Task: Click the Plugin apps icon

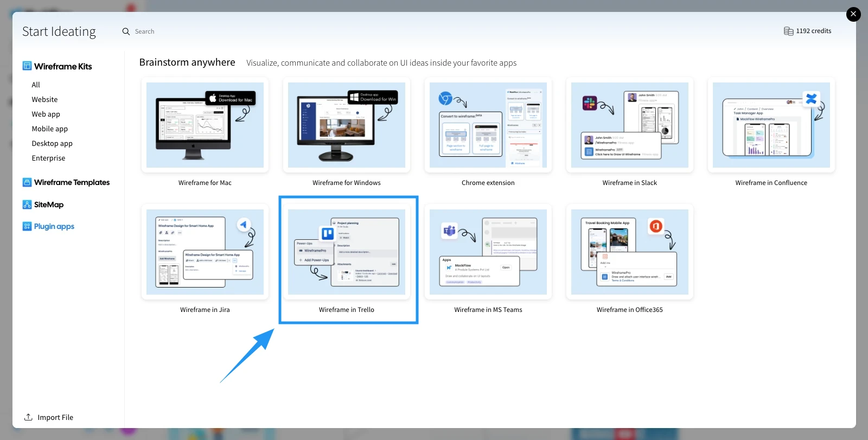Action: coord(27,226)
